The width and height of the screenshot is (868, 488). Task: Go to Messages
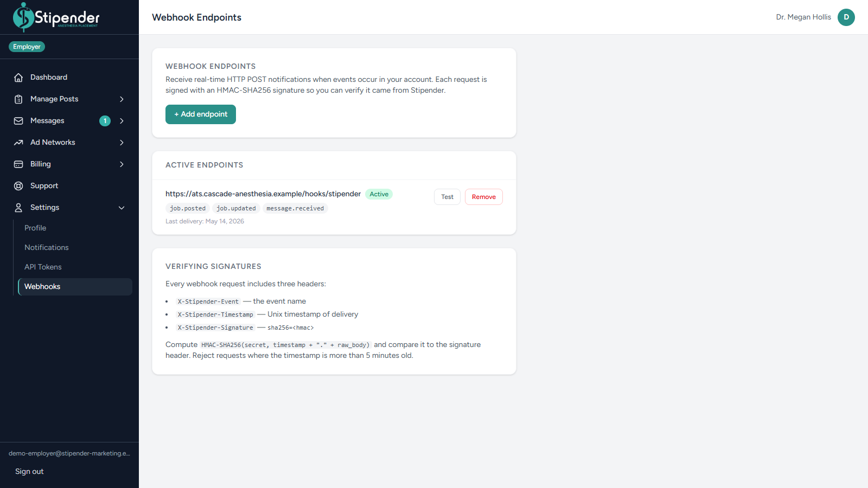click(69, 121)
